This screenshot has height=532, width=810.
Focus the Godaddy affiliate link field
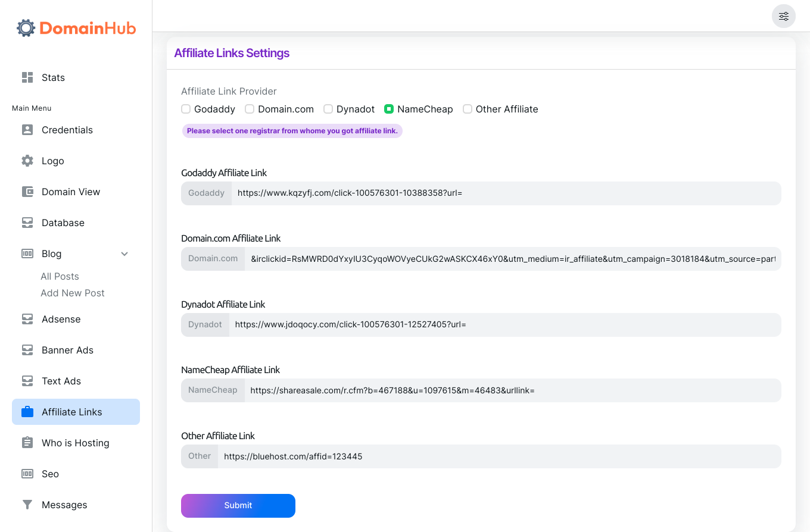click(x=506, y=193)
